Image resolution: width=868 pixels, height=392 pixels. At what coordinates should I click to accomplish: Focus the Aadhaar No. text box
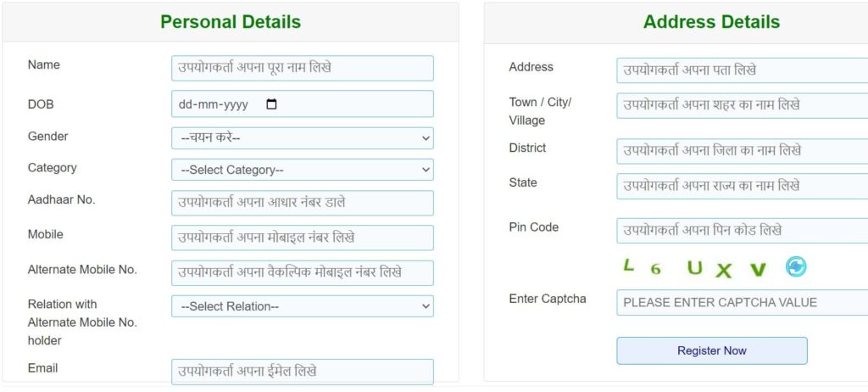(x=302, y=203)
